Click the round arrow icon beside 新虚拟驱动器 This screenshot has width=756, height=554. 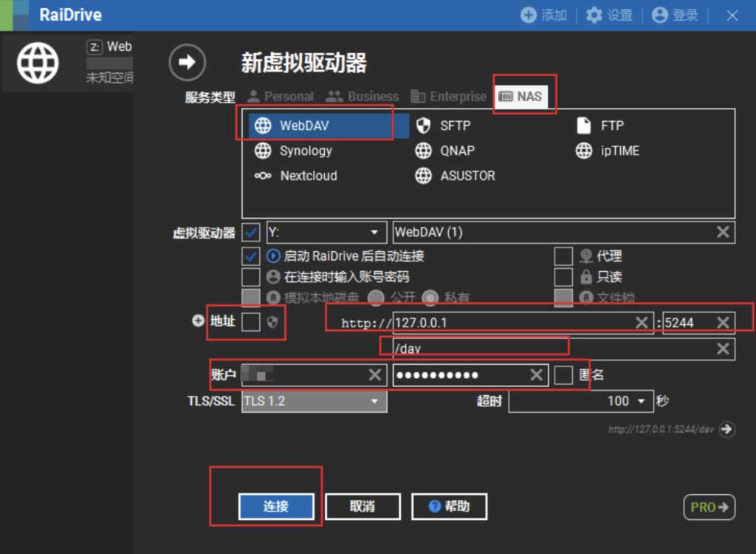(x=187, y=62)
